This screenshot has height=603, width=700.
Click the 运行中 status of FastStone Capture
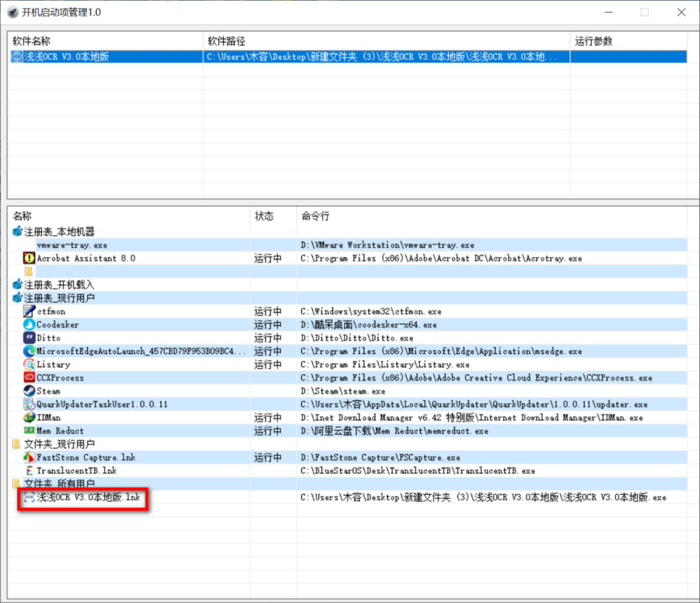[268, 457]
